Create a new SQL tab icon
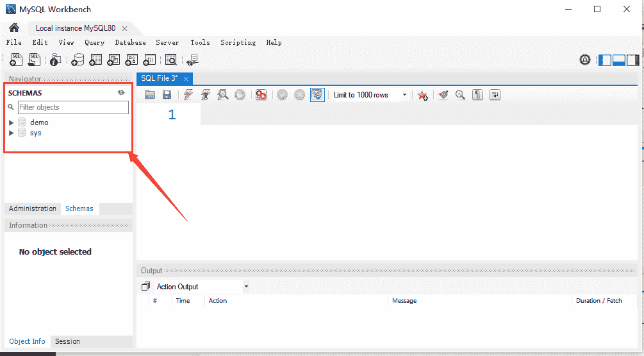Image resolution: width=644 pixels, height=356 pixels. pos(16,60)
